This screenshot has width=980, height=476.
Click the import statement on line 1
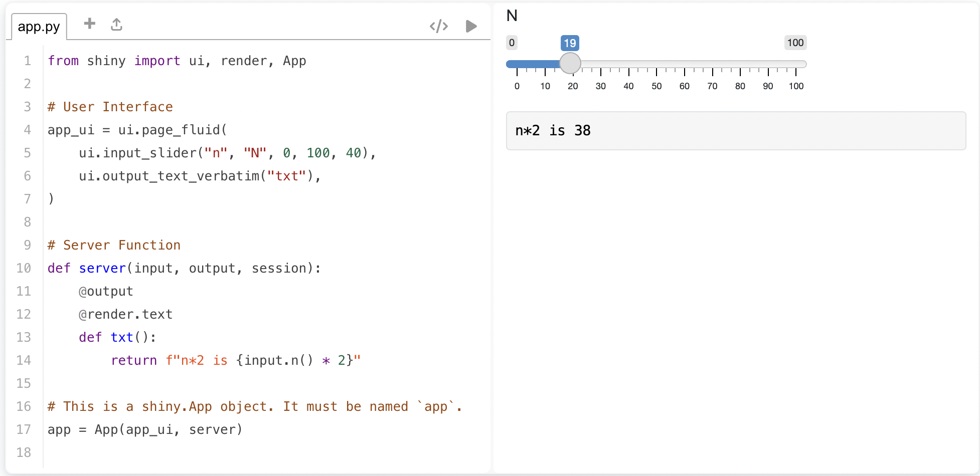click(176, 61)
